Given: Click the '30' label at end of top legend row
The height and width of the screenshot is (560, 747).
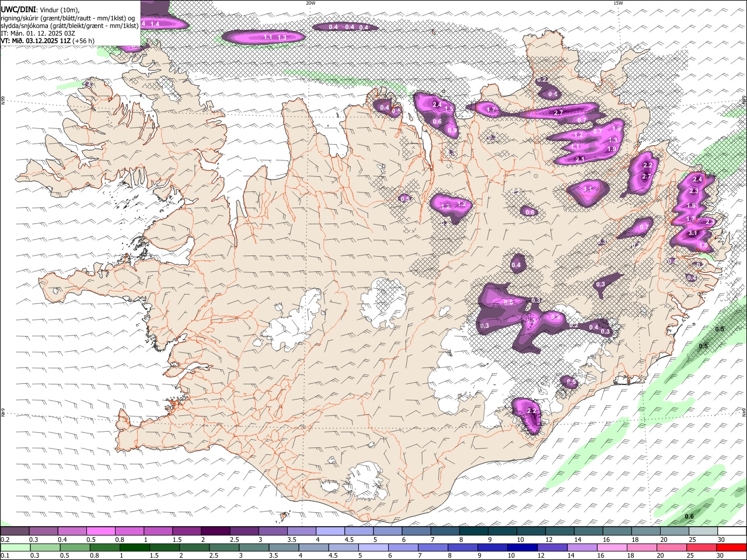Looking at the screenshot, I should coord(721,540).
